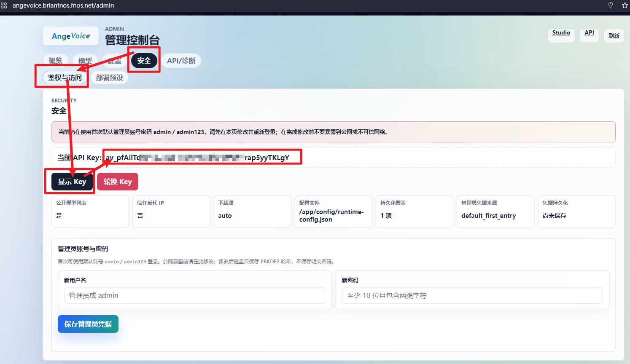Click the 显示 Key button
This screenshot has height=364, width=630.
72,182
